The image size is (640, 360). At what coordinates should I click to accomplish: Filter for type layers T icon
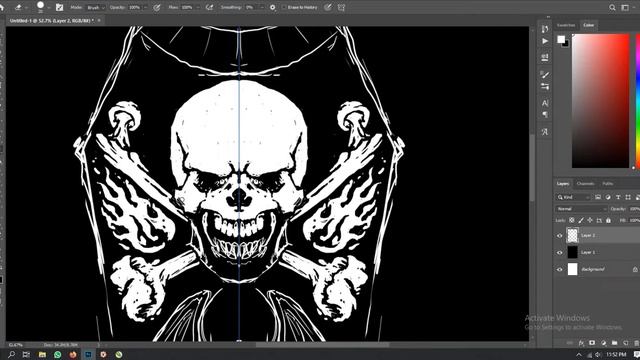point(618,197)
